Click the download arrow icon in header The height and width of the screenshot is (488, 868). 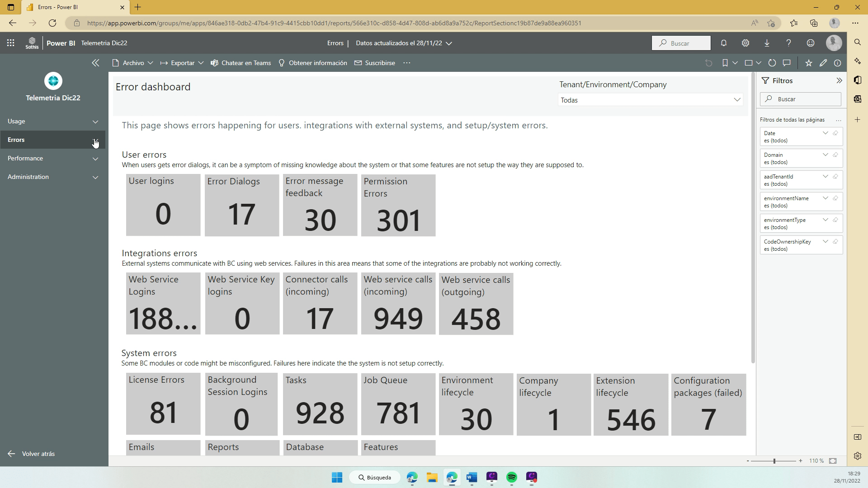767,43
